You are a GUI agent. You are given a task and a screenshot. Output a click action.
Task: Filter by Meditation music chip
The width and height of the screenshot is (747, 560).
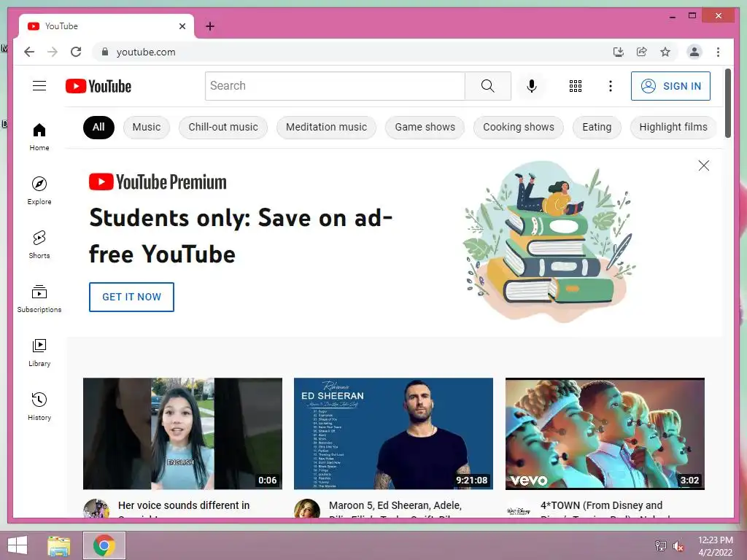click(x=326, y=127)
